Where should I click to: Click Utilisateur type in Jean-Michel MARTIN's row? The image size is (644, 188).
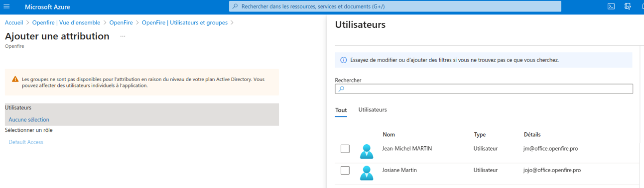tap(486, 149)
